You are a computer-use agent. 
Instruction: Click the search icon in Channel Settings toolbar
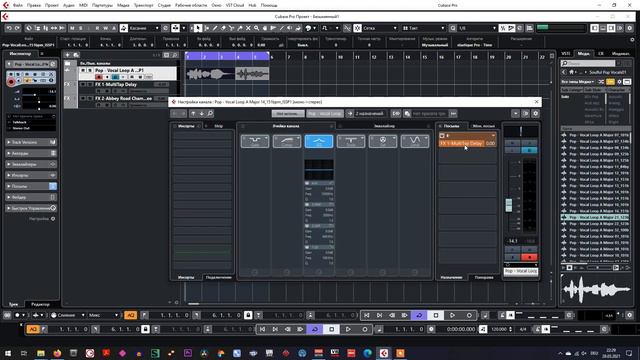pyautogui.click(x=210, y=113)
